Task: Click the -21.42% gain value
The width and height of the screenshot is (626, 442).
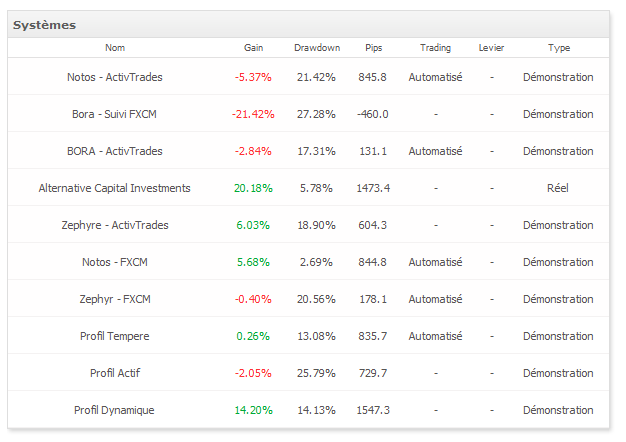Action: click(x=253, y=114)
